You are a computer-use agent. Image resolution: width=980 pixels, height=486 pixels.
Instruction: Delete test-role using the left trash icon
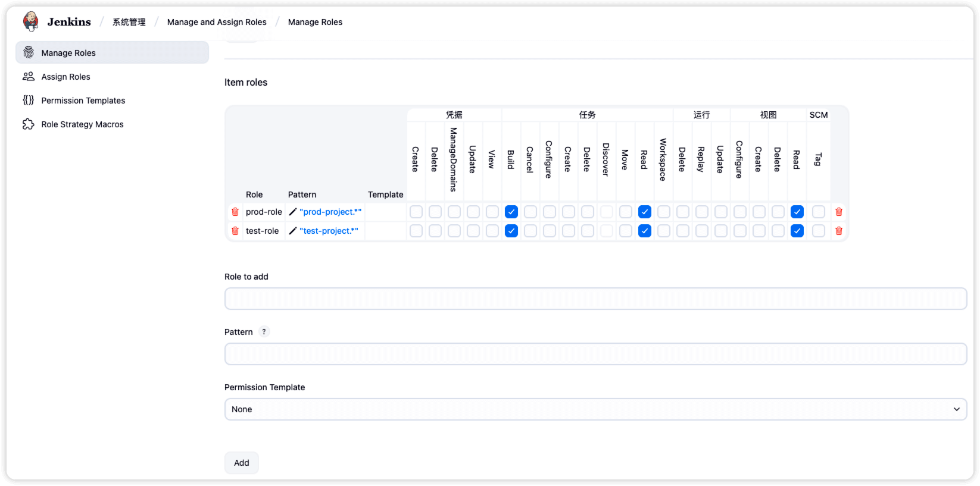[x=235, y=231]
